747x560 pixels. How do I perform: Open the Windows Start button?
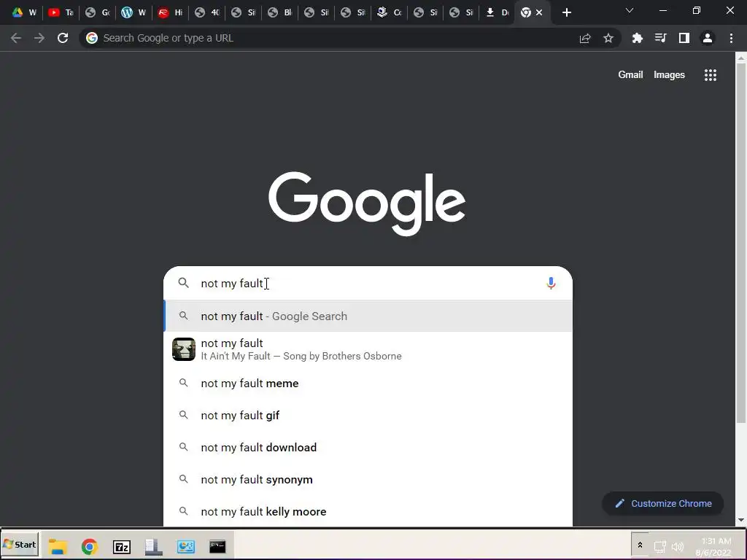point(20,545)
